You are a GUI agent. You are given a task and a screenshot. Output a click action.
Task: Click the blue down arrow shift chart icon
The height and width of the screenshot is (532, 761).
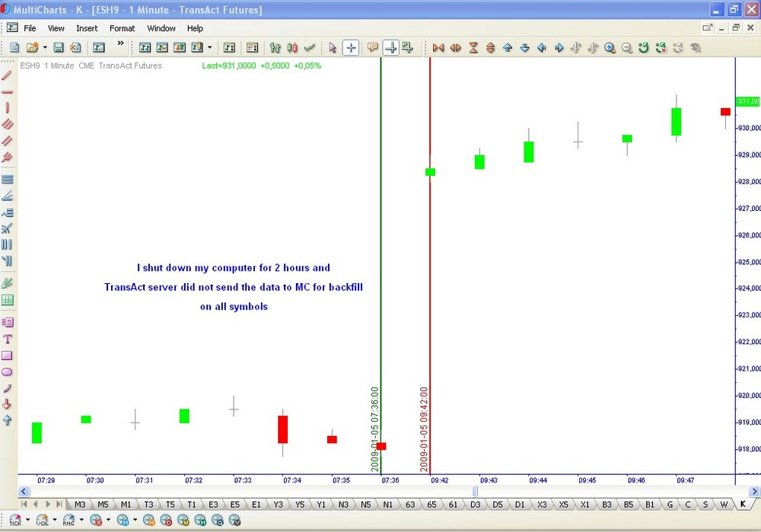tap(524, 48)
